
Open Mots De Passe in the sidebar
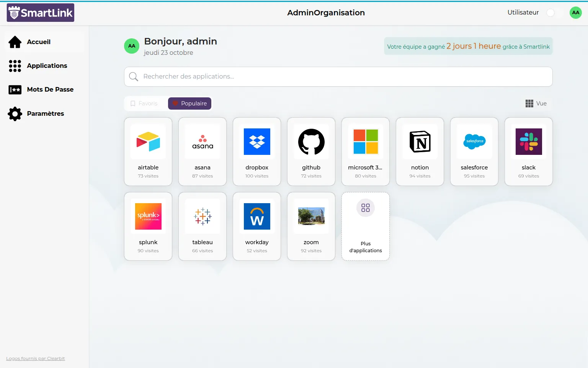pyautogui.click(x=50, y=90)
